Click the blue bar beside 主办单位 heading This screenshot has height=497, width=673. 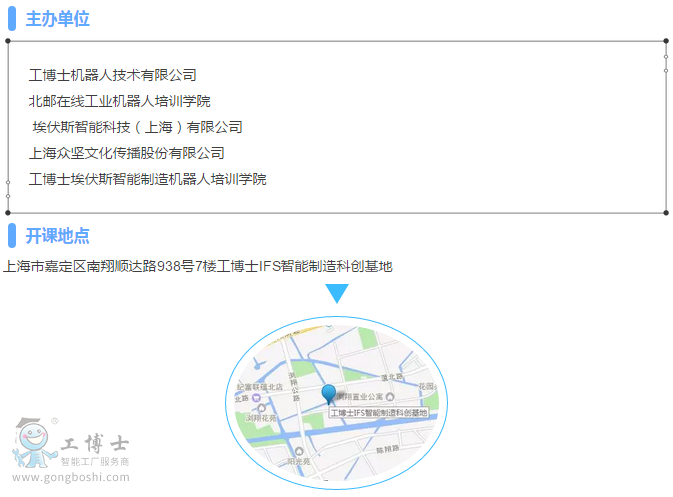coord(11,19)
